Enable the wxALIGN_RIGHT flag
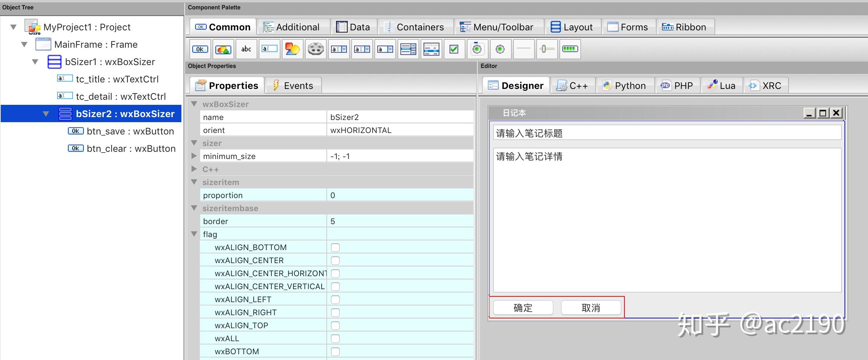 335,312
